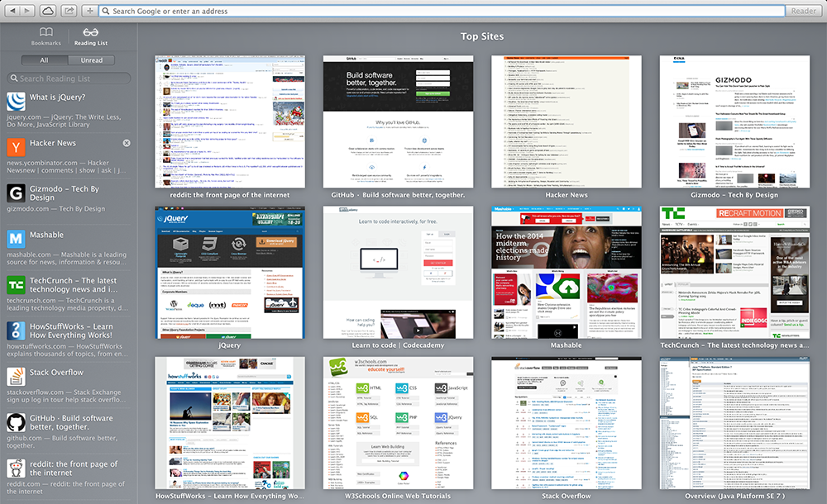Click the jQuery favicon in reading list
The width and height of the screenshot is (827, 504).
16,102
